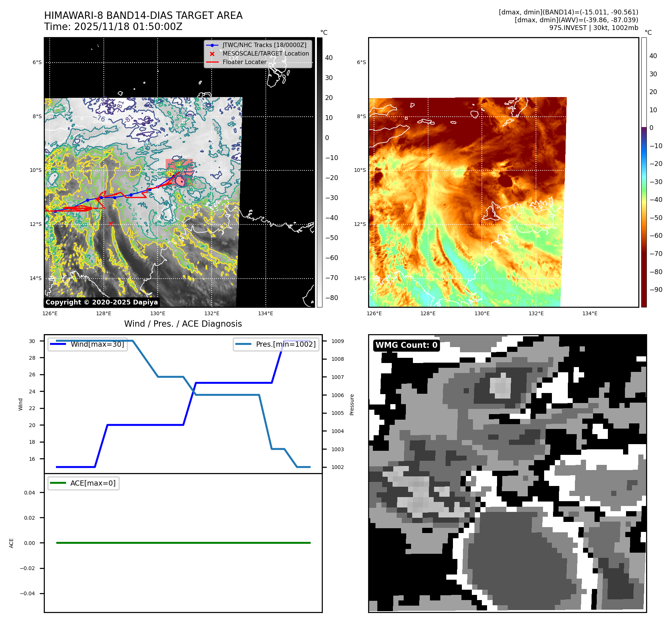Click the 97S.INVEST intensity text
The width and height of the screenshot is (672, 626).
pyautogui.click(x=593, y=28)
